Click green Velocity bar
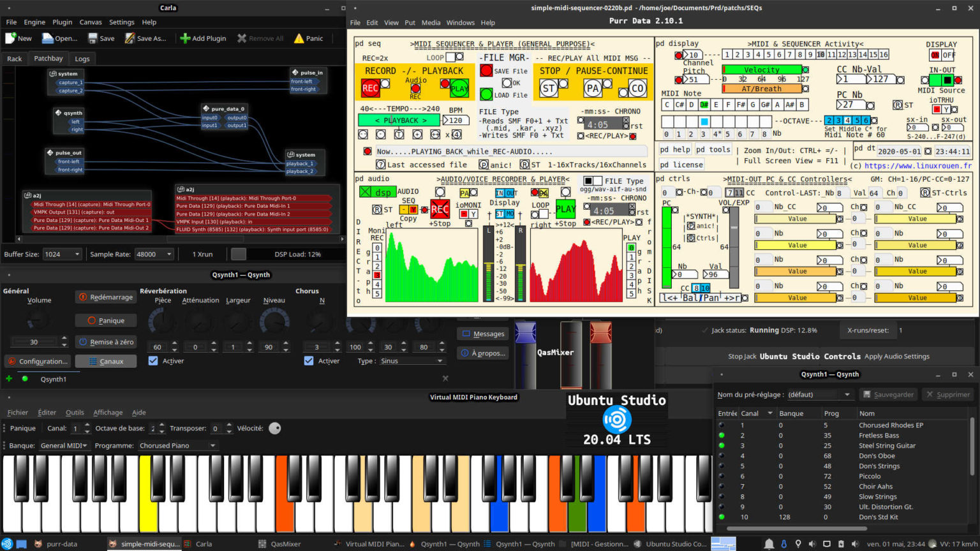Image resolution: width=980 pixels, height=551 pixels. coord(762,70)
